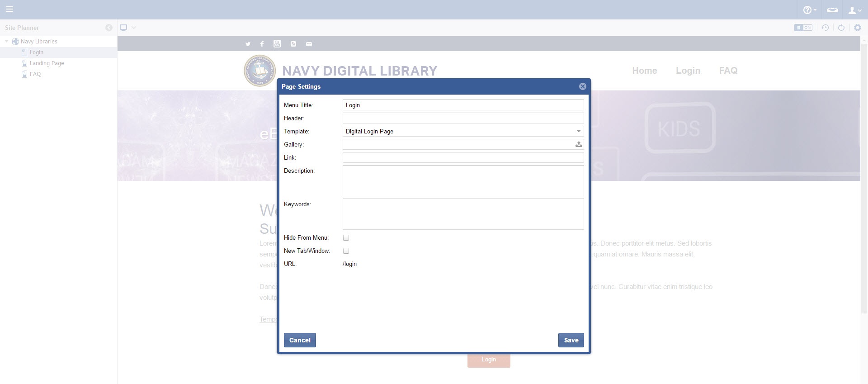Toggle the ON edit mode switch
Viewport: 868px width, 384px height.
[x=803, y=28]
